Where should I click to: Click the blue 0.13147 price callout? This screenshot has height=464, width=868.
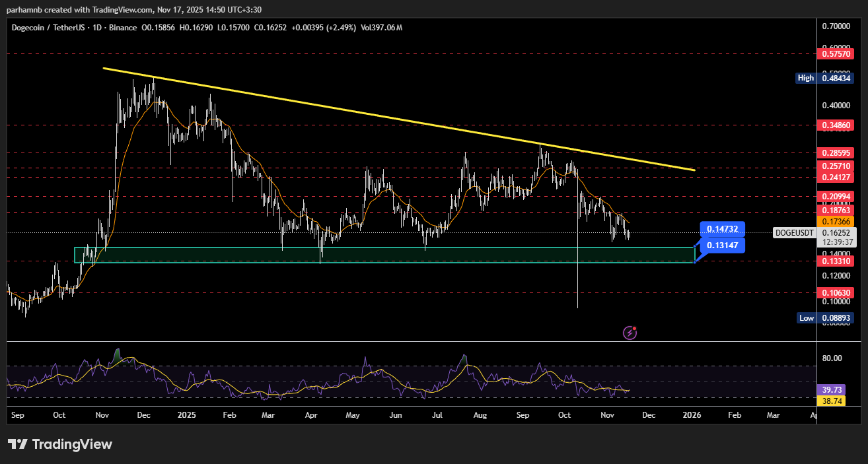723,246
